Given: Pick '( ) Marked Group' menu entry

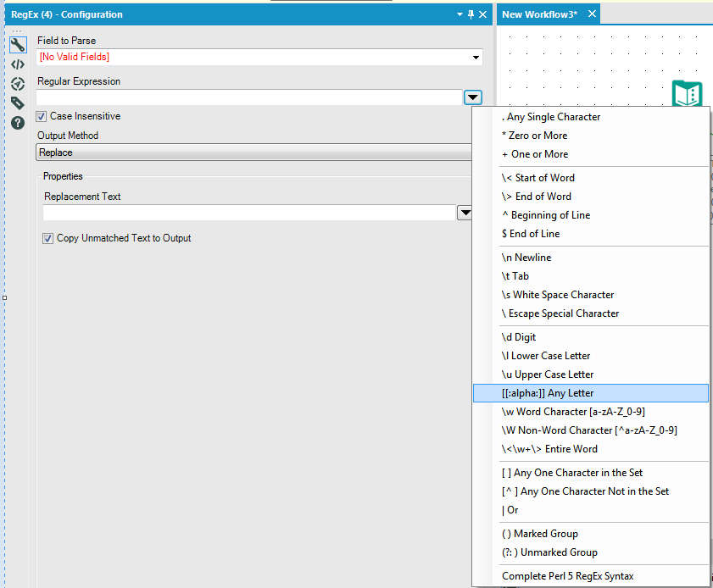Looking at the screenshot, I should [x=540, y=534].
